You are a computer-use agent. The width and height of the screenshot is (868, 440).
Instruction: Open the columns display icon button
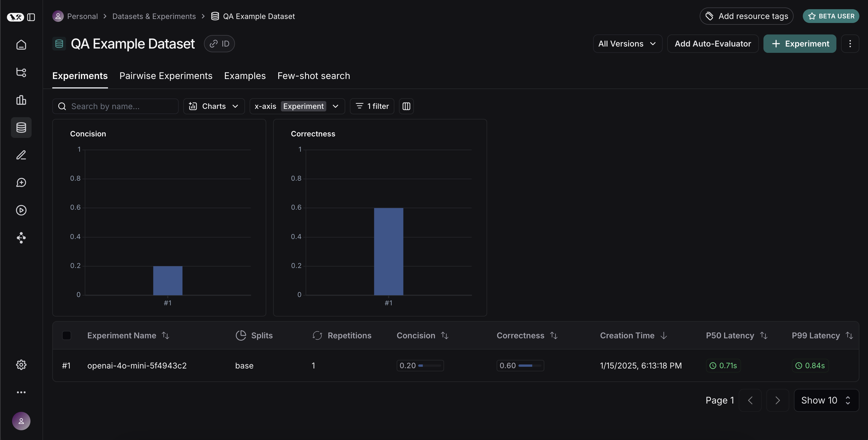point(406,107)
